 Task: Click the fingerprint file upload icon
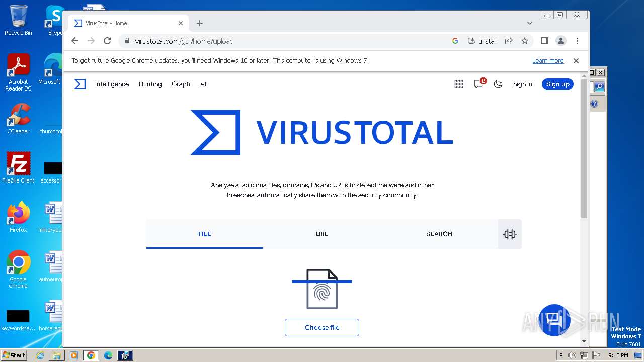pos(322,289)
